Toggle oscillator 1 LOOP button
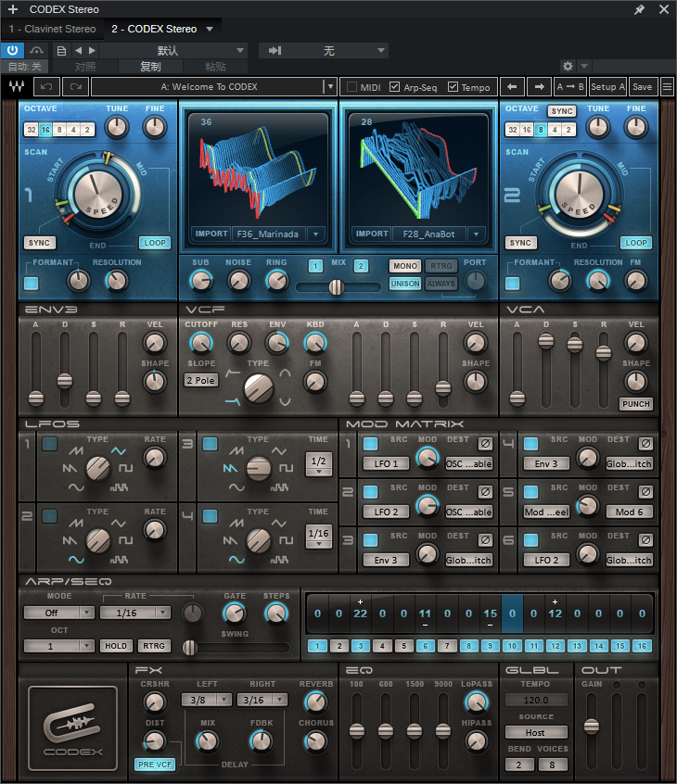The width and height of the screenshot is (677, 784). (155, 243)
